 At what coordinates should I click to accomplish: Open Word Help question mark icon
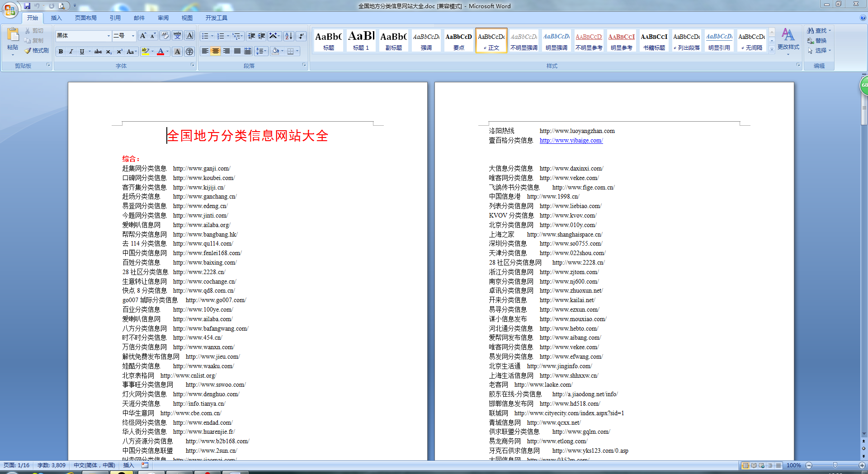pyautogui.click(x=863, y=18)
